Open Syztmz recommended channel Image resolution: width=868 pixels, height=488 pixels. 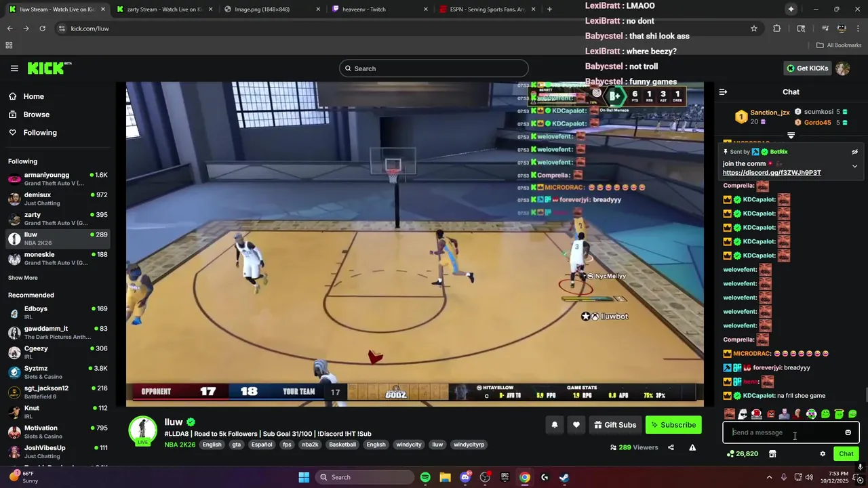[x=58, y=372]
